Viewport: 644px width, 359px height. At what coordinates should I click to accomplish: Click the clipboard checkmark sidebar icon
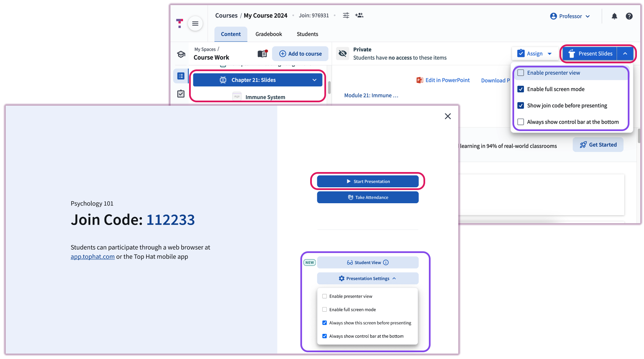[181, 94]
